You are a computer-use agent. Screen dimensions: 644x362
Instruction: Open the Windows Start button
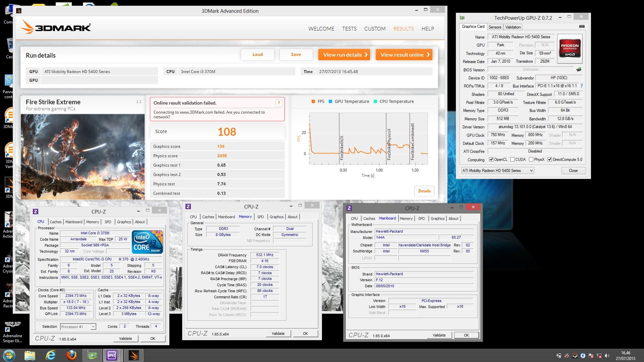tap(9, 355)
